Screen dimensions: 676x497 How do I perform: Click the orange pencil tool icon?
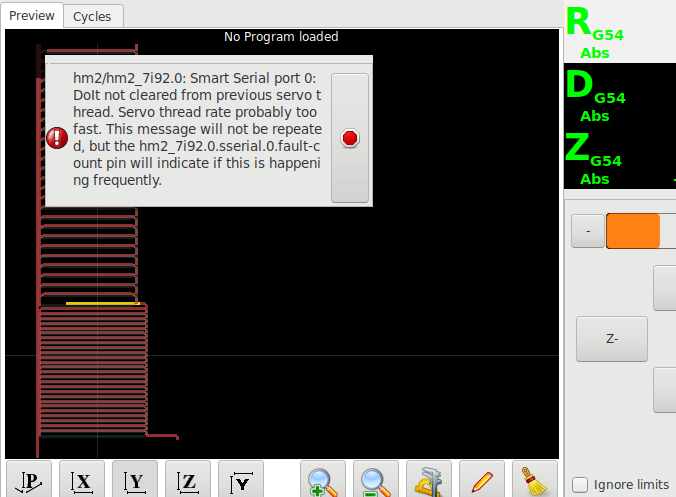pos(482,480)
